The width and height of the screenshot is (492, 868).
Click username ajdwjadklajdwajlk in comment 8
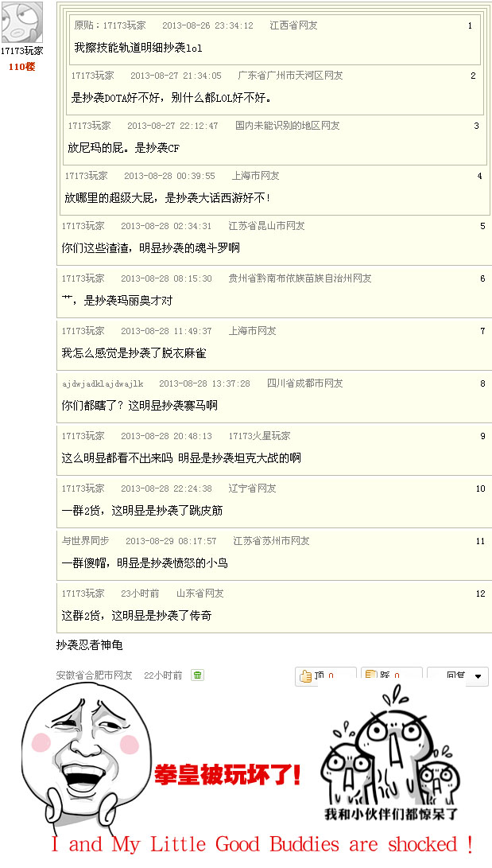(x=103, y=383)
